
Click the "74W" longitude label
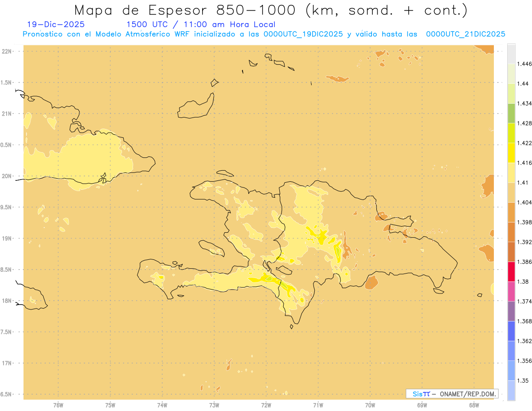click(x=162, y=405)
